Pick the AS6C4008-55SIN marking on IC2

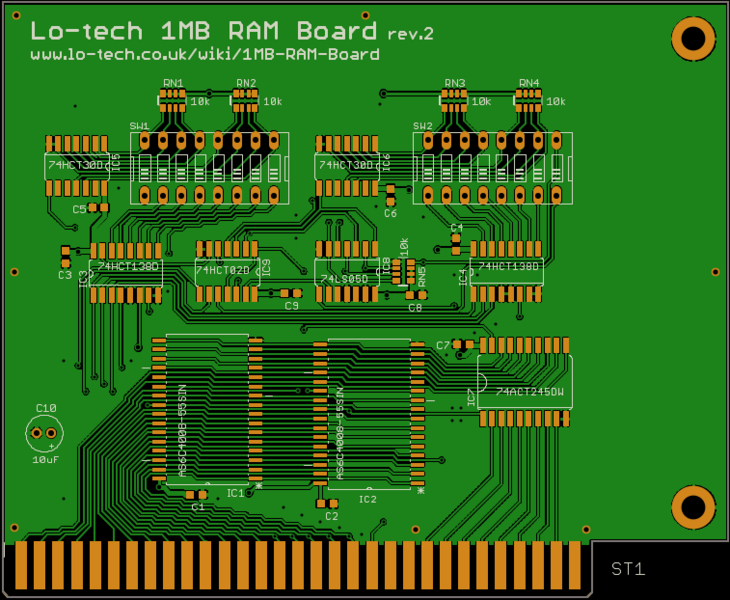click(x=340, y=433)
